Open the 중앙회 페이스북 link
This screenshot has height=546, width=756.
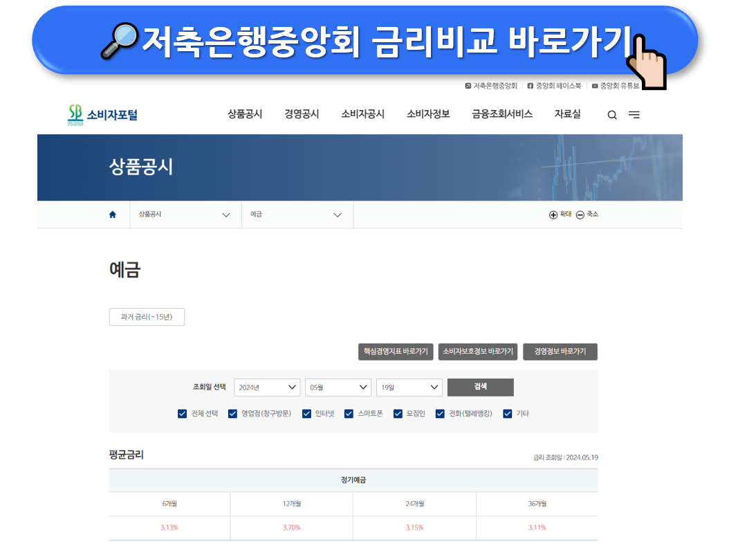tap(554, 86)
